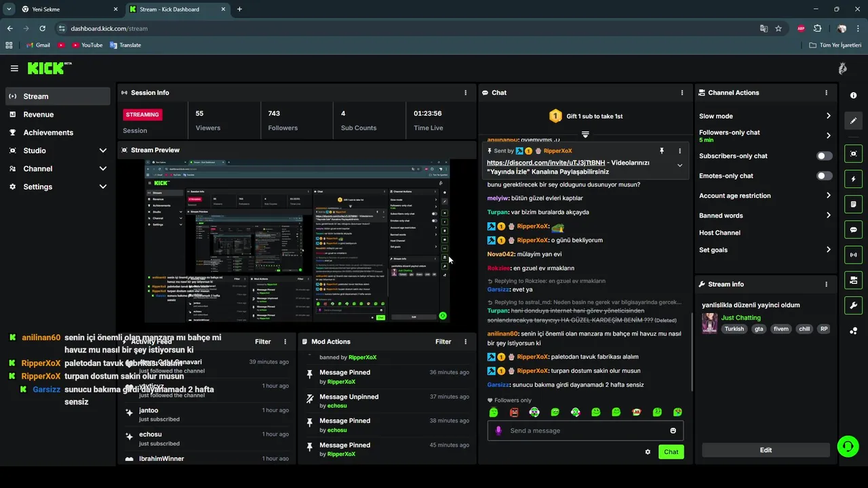Click the green Chat send button
The width and height of the screenshot is (868, 488).
[671, 452]
